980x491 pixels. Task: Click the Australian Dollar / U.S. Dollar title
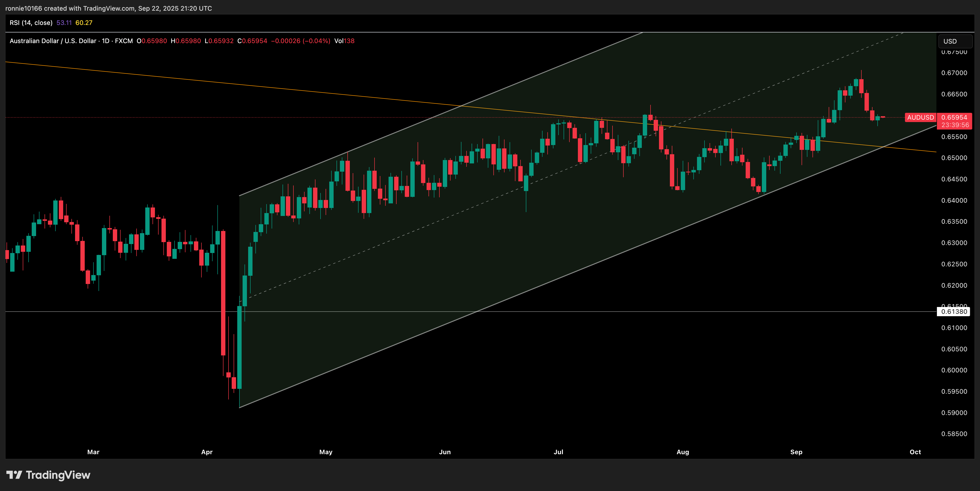[53, 41]
